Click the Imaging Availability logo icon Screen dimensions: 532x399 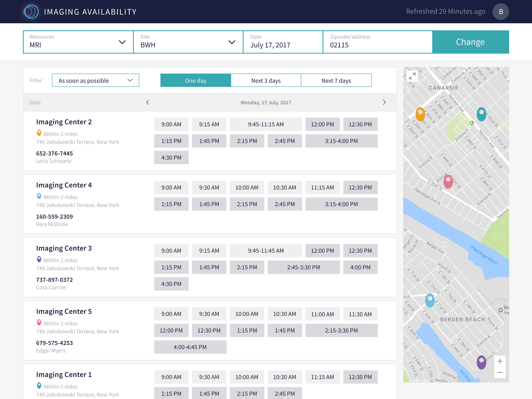coord(31,12)
